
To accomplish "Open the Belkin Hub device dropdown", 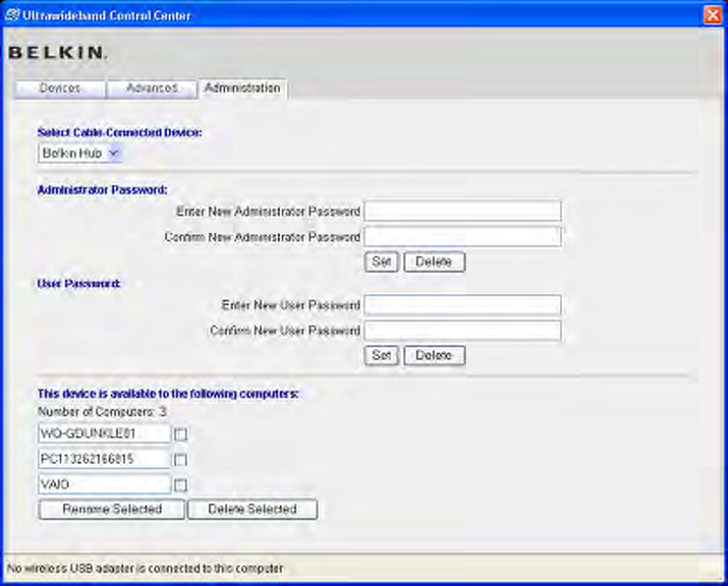I will coord(80,153).
